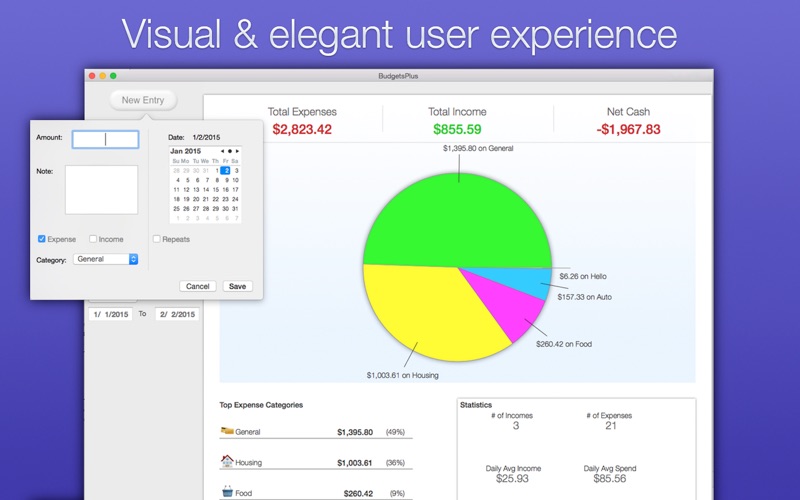Viewport: 800px width, 500px height.
Task: Edit the start date 1/1/2015 field
Action: [111, 314]
